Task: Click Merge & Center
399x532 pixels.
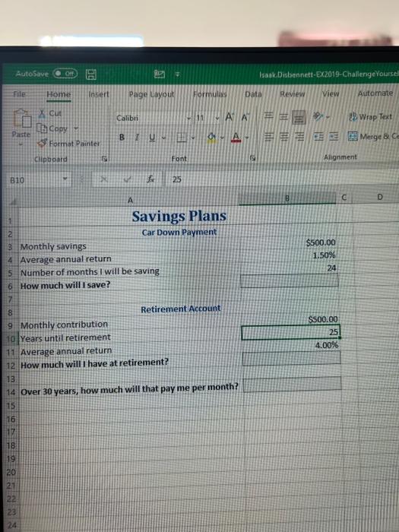Action: point(373,136)
